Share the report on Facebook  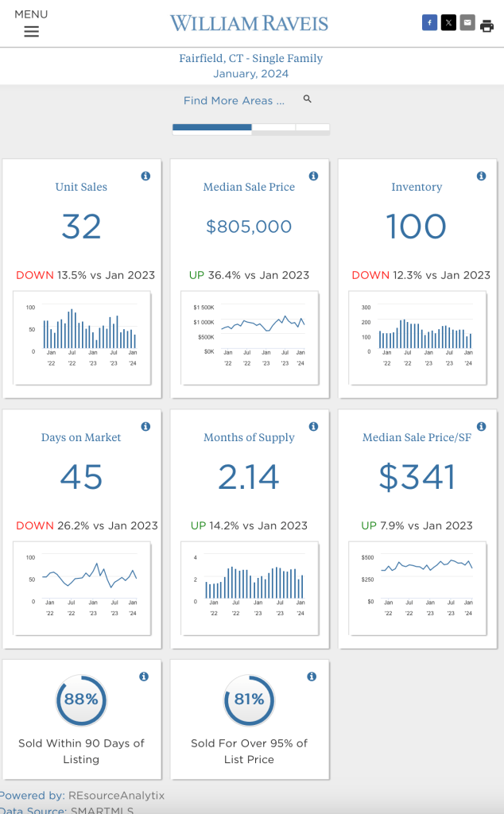[x=429, y=23]
